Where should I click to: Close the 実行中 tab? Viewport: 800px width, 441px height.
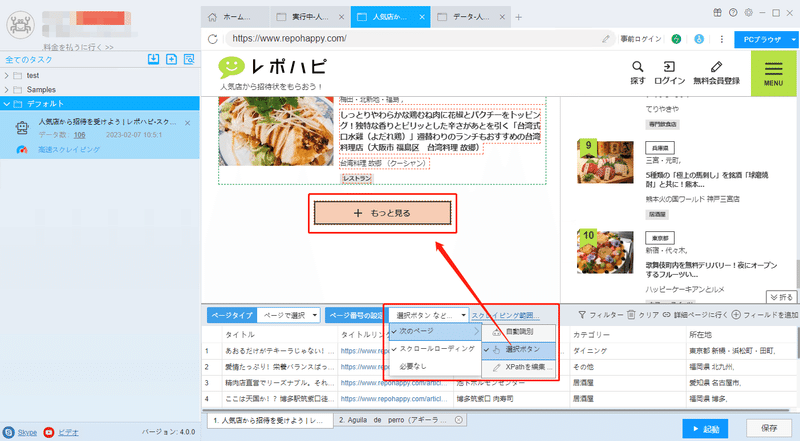[341, 17]
